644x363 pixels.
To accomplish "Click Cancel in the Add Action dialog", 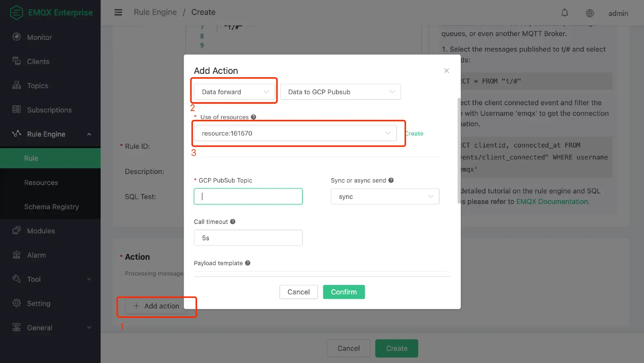I will 299,292.
